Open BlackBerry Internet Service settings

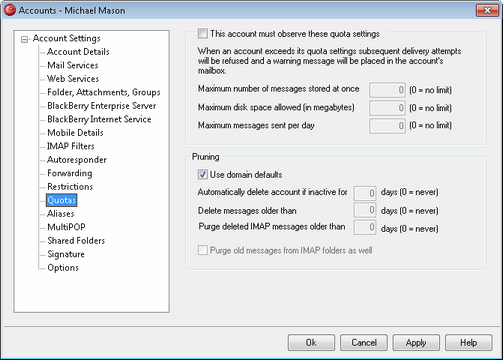point(99,119)
